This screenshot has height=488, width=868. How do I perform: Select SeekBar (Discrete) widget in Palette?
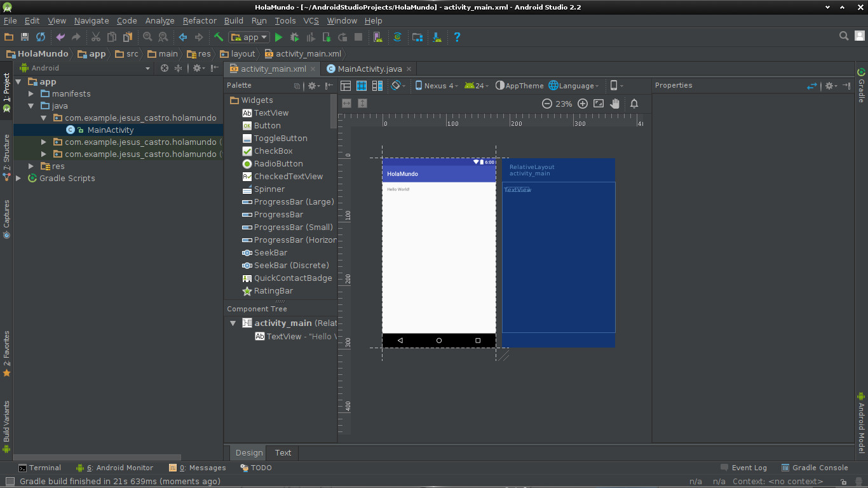[x=291, y=266]
